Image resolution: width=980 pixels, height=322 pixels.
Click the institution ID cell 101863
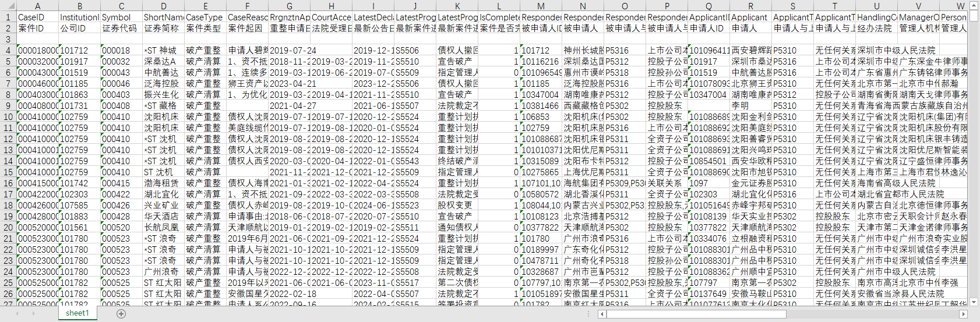(x=79, y=94)
